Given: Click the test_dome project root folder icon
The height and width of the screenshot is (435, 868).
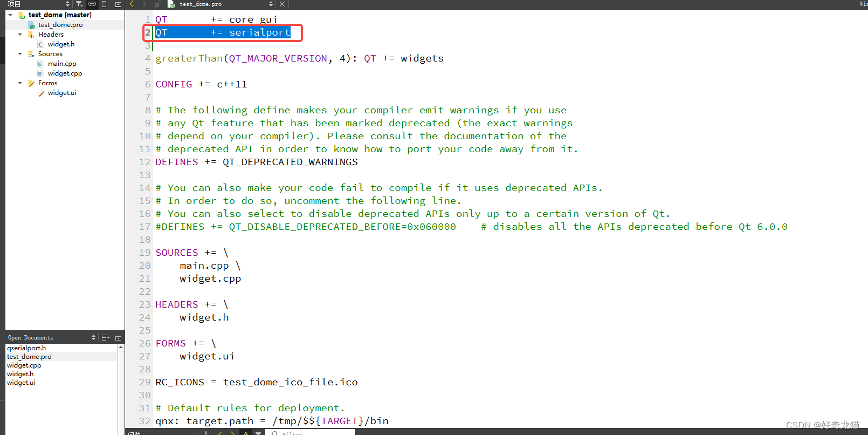Looking at the screenshot, I should (22, 15).
